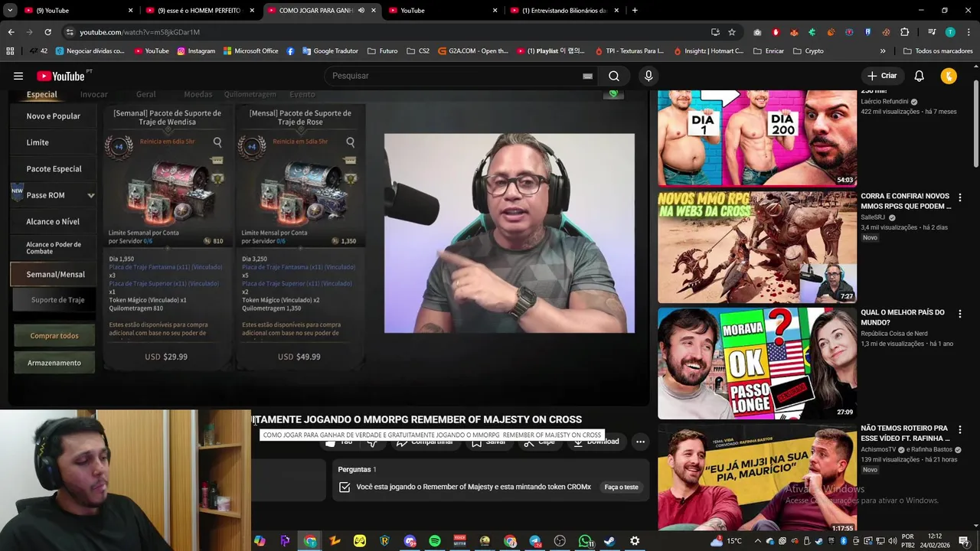The height and width of the screenshot is (551, 980).
Task: Open a new browser tab
Action: pyautogui.click(x=635, y=10)
